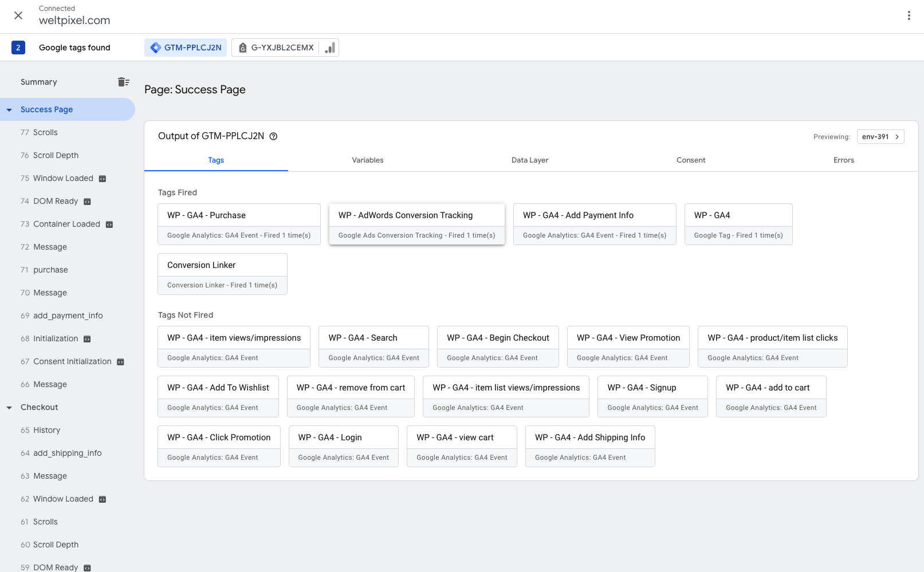The width and height of the screenshot is (924, 572).
Task: Open WP - GA4 - View Promotion tag
Action: (x=628, y=346)
